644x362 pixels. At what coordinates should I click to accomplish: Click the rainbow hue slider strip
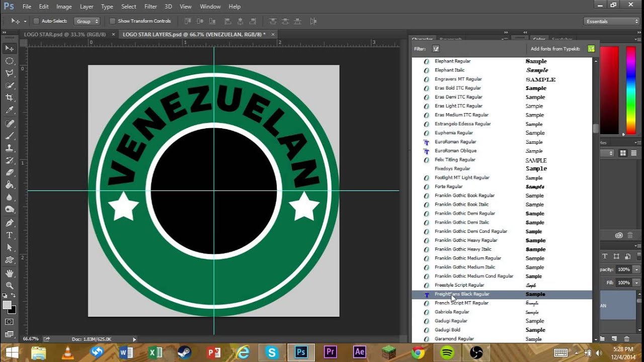tap(630, 90)
